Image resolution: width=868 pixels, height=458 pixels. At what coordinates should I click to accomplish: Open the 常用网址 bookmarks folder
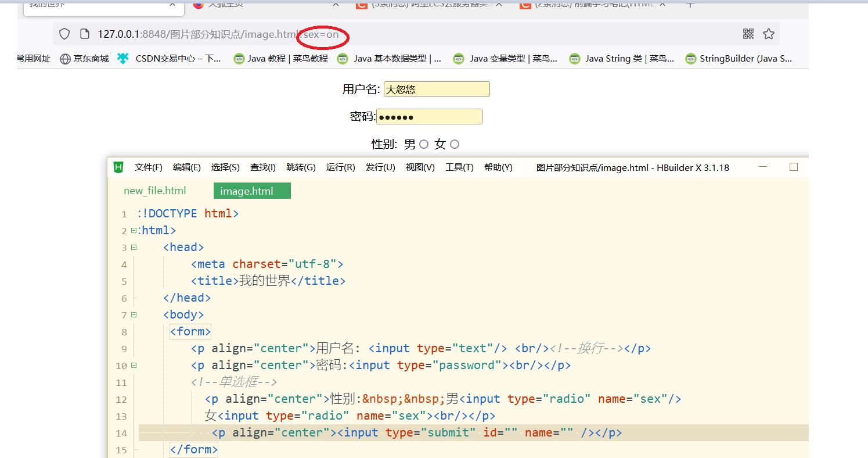pyautogui.click(x=34, y=59)
